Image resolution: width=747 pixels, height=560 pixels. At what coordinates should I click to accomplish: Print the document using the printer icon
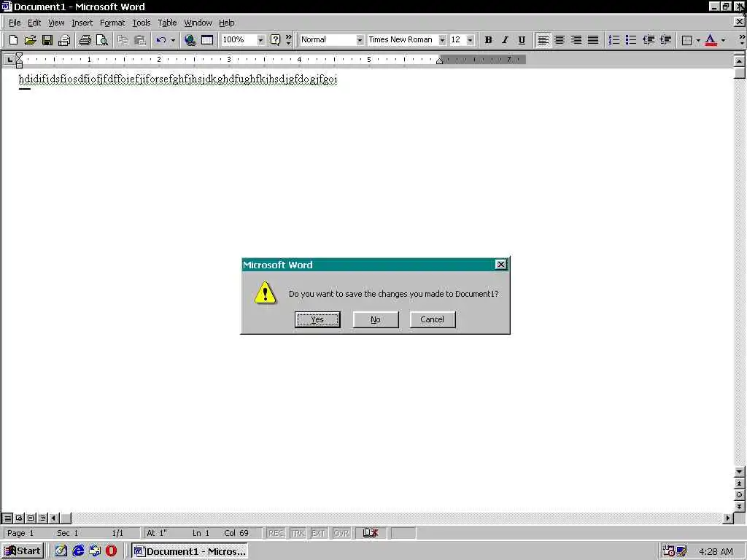pos(85,40)
